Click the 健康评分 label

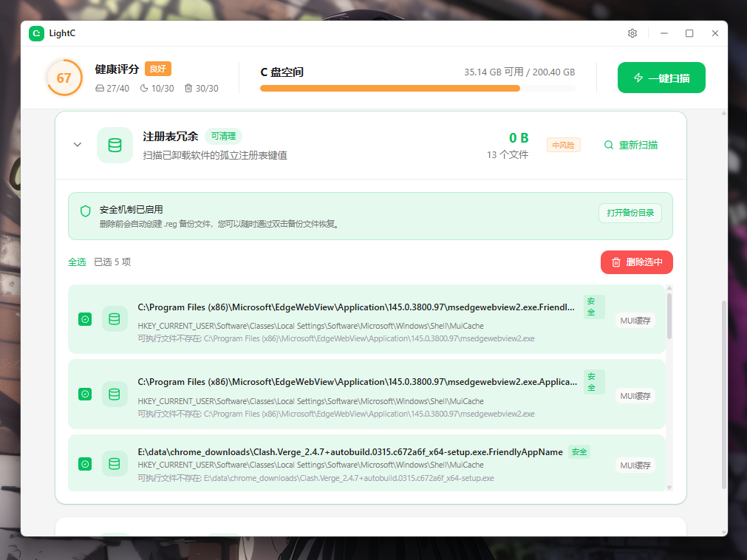pos(117,69)
